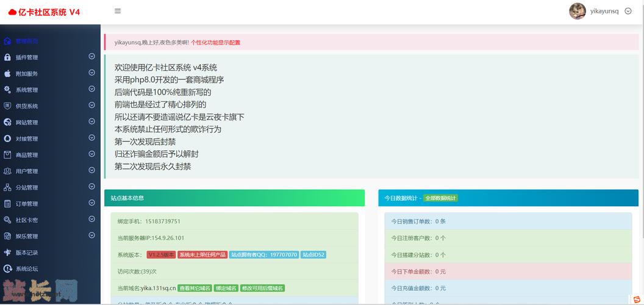Click the shield icon for 供货系统
The height and width of the screenshot is (305, 644).
point(7,106)
